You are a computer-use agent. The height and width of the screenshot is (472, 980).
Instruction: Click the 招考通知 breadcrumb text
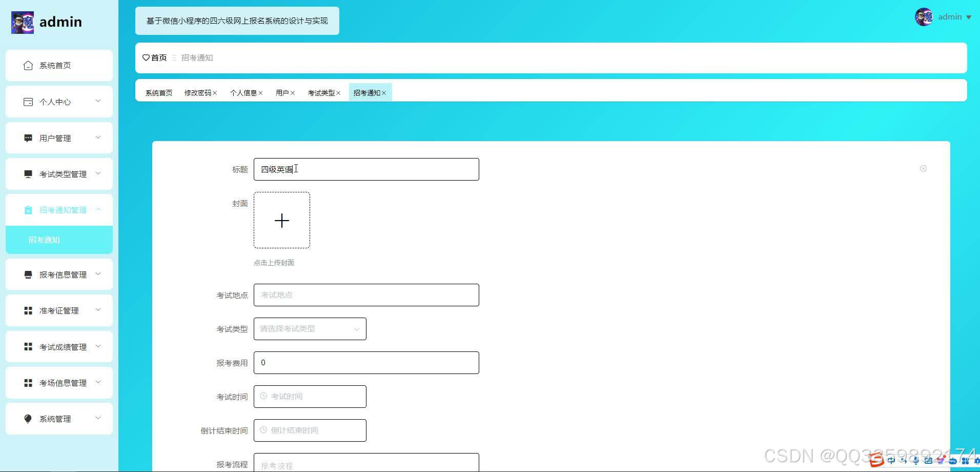coord(197,57)
